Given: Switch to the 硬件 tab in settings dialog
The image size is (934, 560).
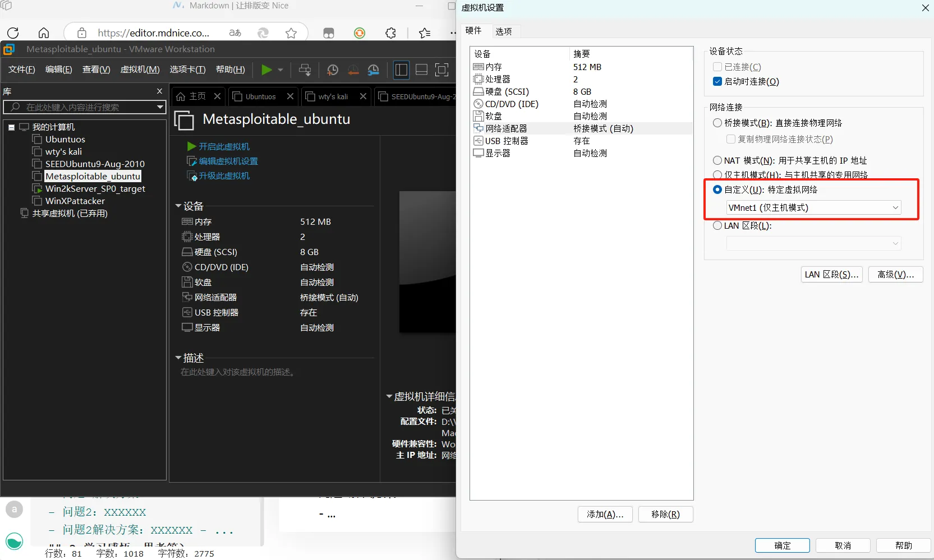Looking at the screenshot, I should [x=473, y=31].
